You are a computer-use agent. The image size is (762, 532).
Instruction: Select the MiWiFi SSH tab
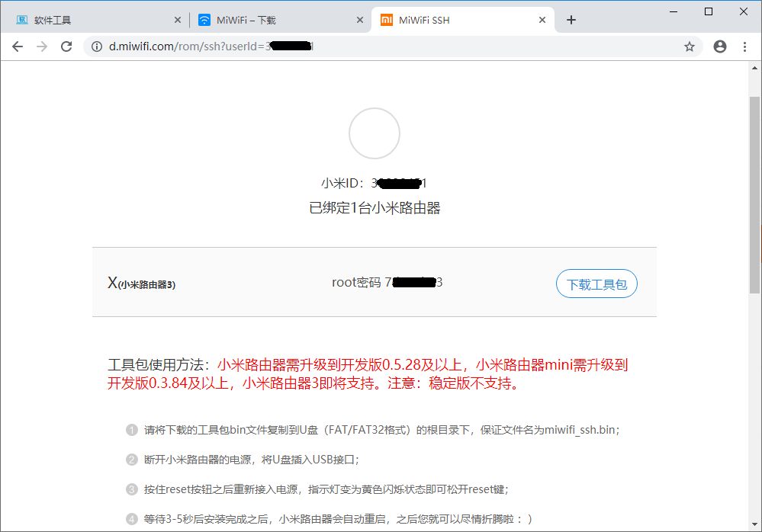463,20
